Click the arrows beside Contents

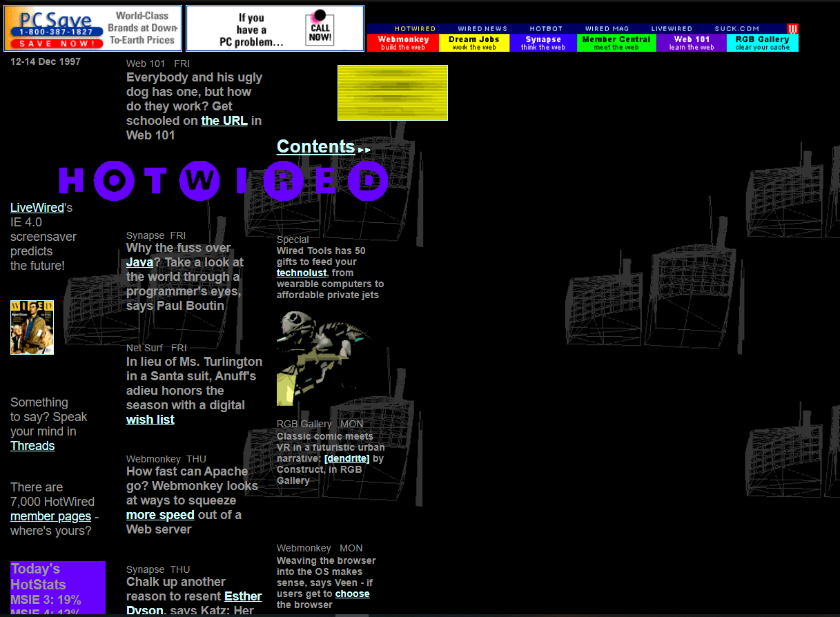[364, 149]
